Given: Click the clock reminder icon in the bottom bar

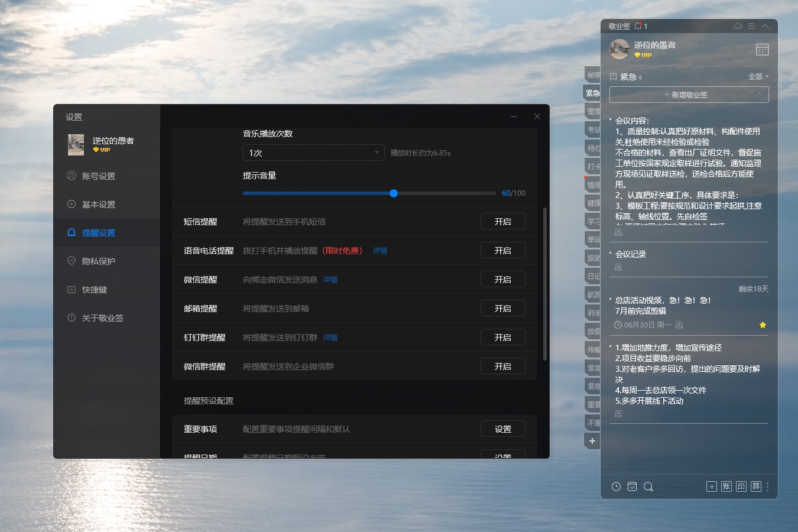Looking at the screenshot, I should click(x=616, y=486).
